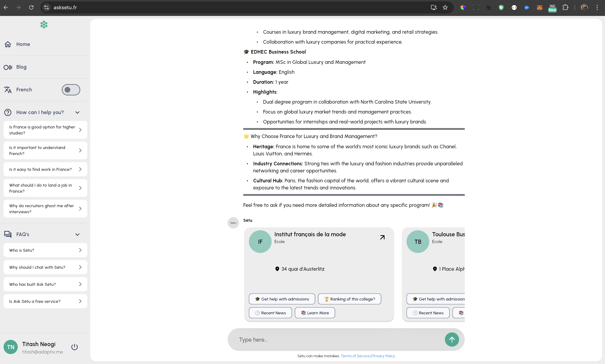Click the send message arrow button
Viewport: 605px width, 364px height.
pos(452,340)
